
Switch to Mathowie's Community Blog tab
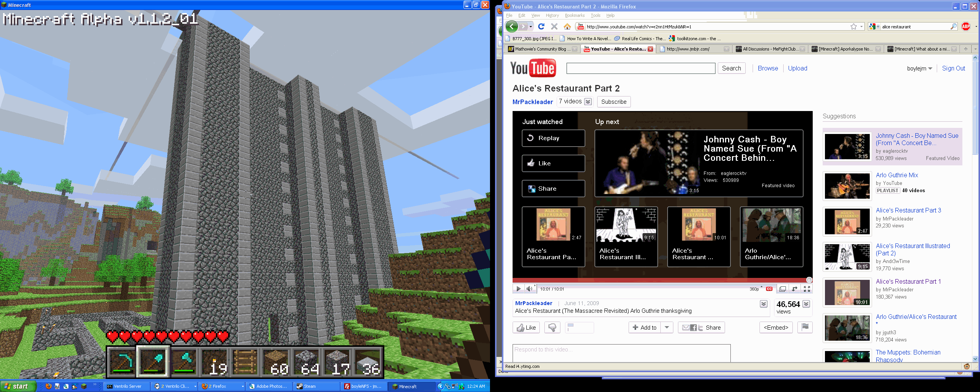coord(542,49)
